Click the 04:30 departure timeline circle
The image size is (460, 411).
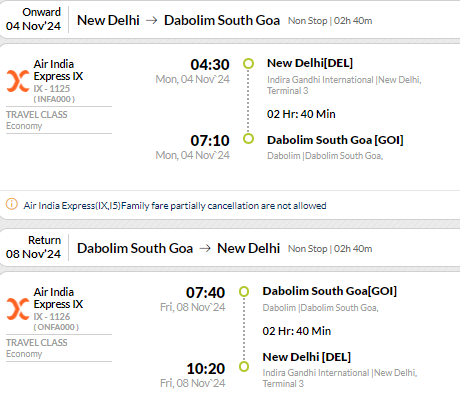tap(248, 63)
